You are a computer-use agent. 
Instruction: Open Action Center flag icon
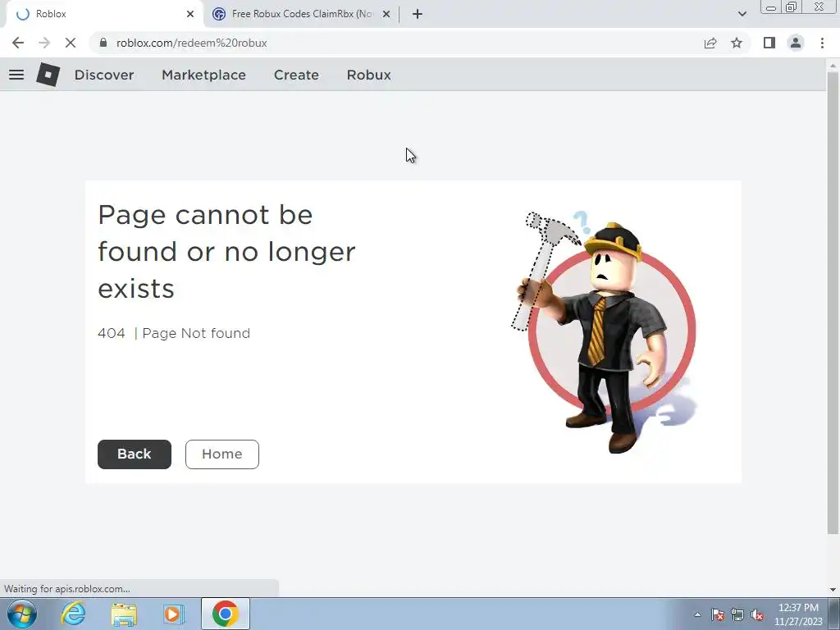pyautogui.click(x=717, y=614)
